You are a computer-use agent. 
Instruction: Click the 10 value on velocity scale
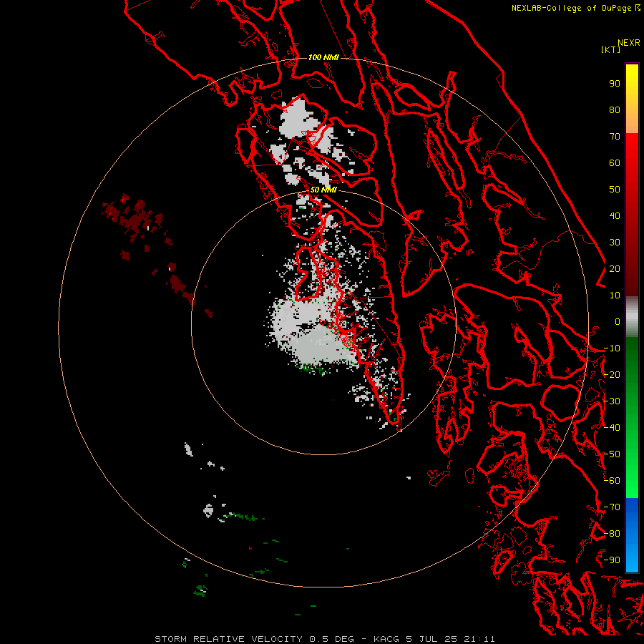pos(615,296)
